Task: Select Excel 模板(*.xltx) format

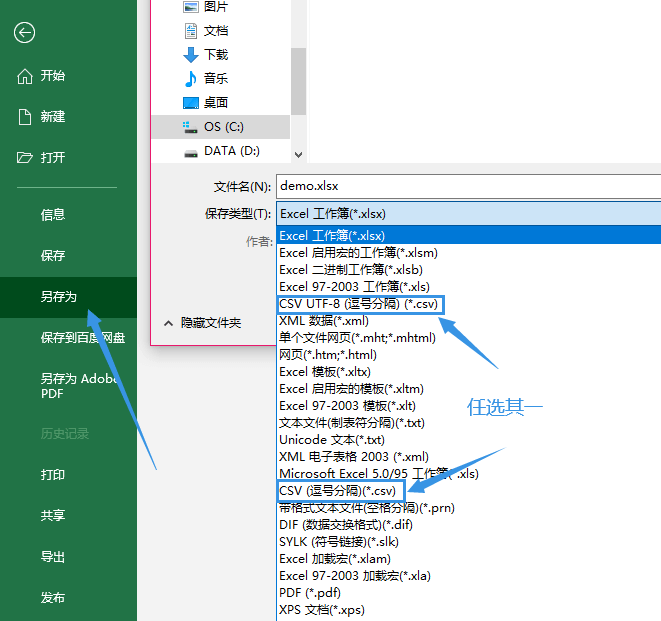Action: 325,372
